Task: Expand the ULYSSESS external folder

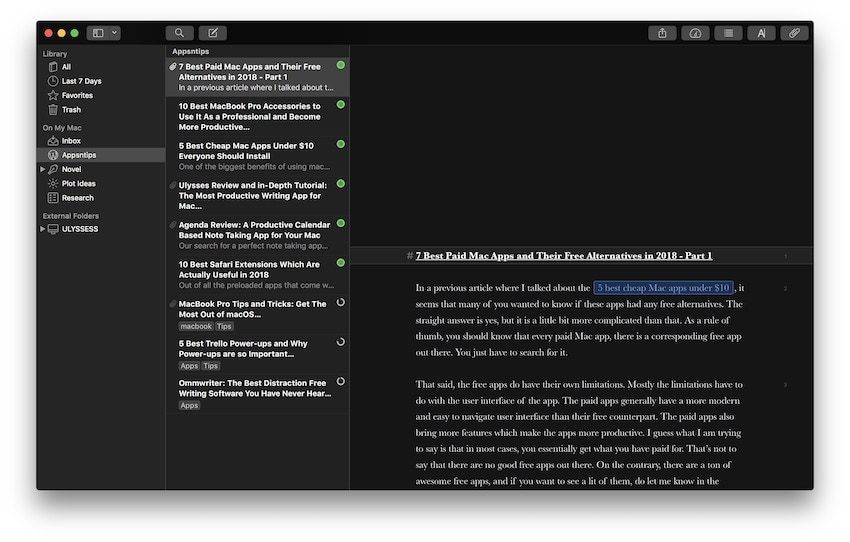Action: tap(42, 229)
